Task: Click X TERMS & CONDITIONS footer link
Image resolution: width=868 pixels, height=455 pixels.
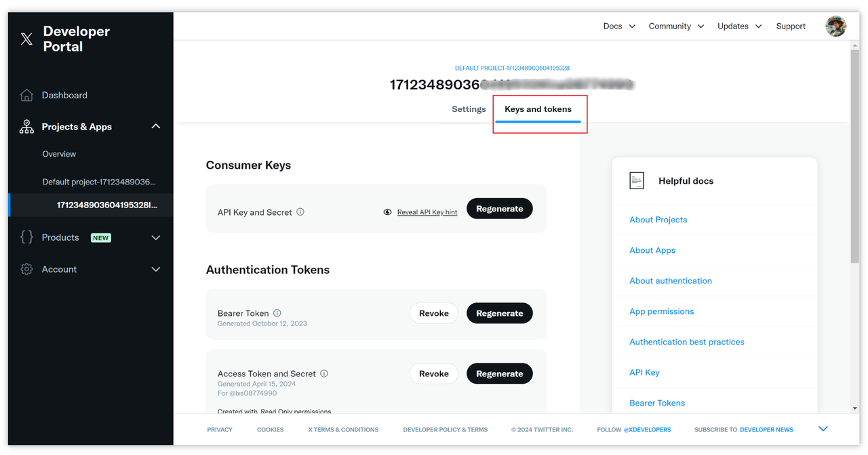Action: click(x=343, y=430)
